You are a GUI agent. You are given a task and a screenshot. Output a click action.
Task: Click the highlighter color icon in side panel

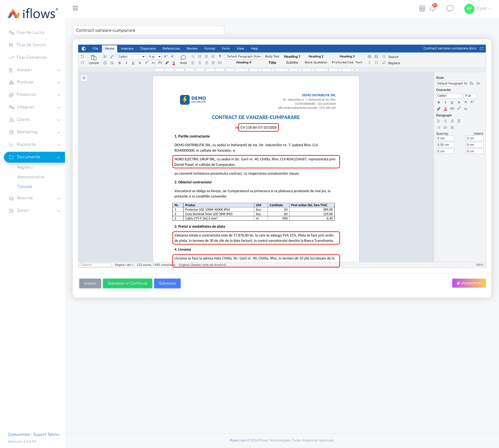(x=438, y=109)
